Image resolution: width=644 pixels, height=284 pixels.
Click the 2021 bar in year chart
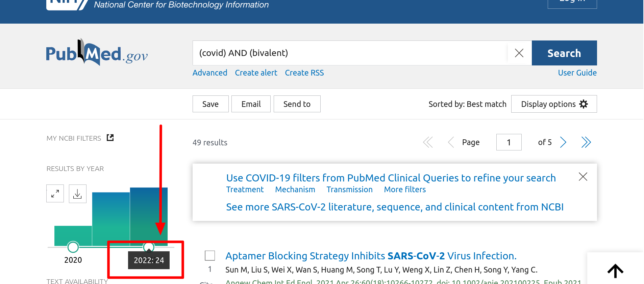tap(111, 219)
